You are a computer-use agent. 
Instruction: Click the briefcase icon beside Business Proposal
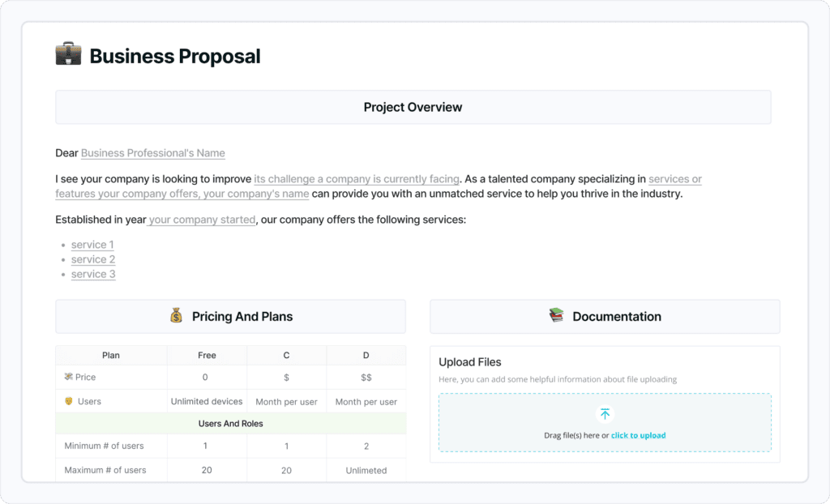pyautogui.click(x=68, y=55)
